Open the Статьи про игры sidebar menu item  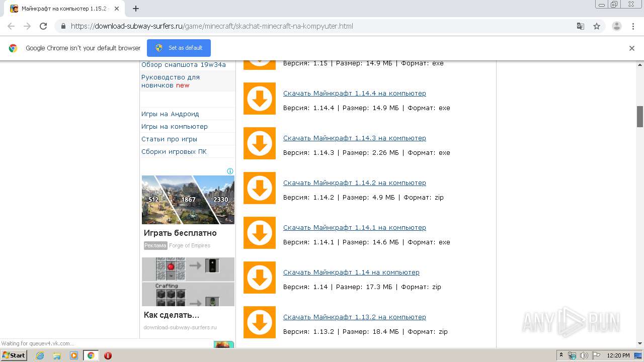click(169, 139)
